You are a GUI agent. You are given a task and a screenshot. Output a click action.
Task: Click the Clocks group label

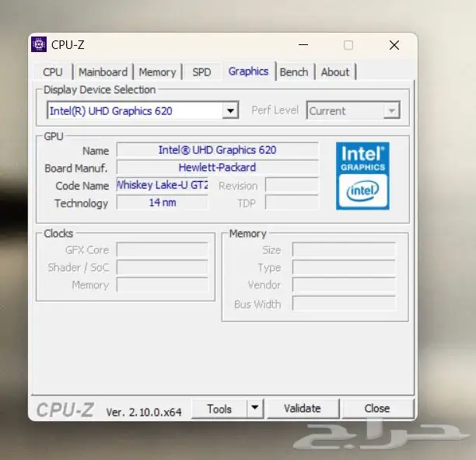tap(58, 233)
